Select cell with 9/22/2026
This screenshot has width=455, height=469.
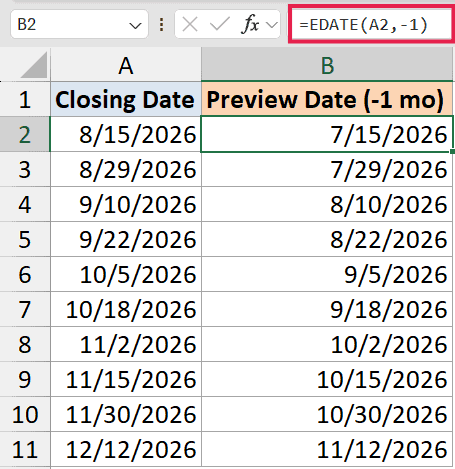coord(126,239)
